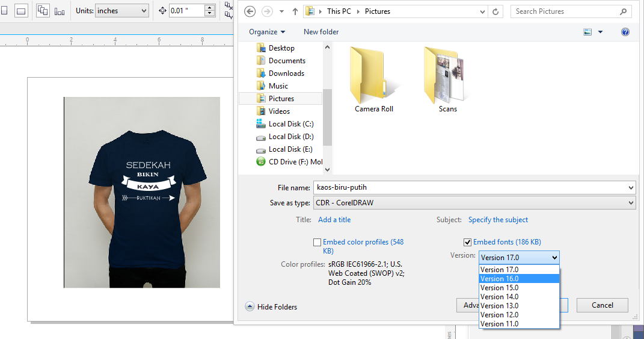Select Documents in the navigation pane
644x339 pixels.
tap(287, 61)
